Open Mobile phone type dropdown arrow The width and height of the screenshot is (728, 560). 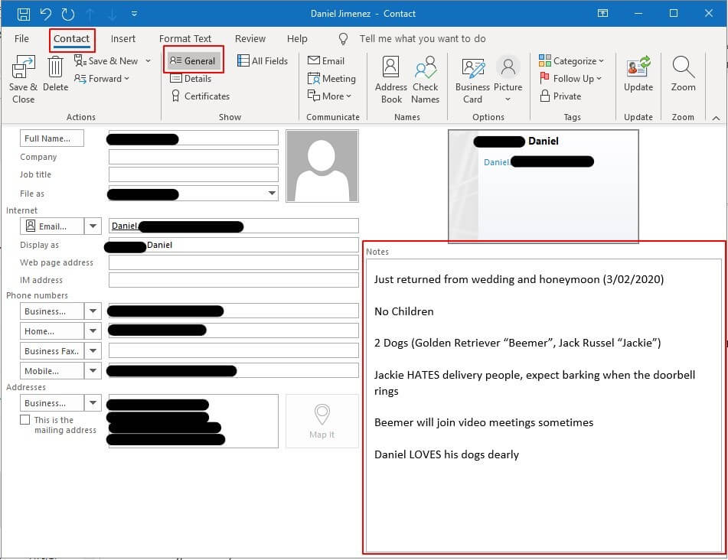pos(93,371)
